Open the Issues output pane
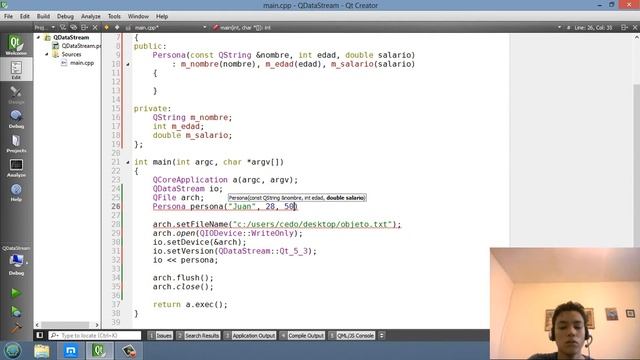 point(160,336)
